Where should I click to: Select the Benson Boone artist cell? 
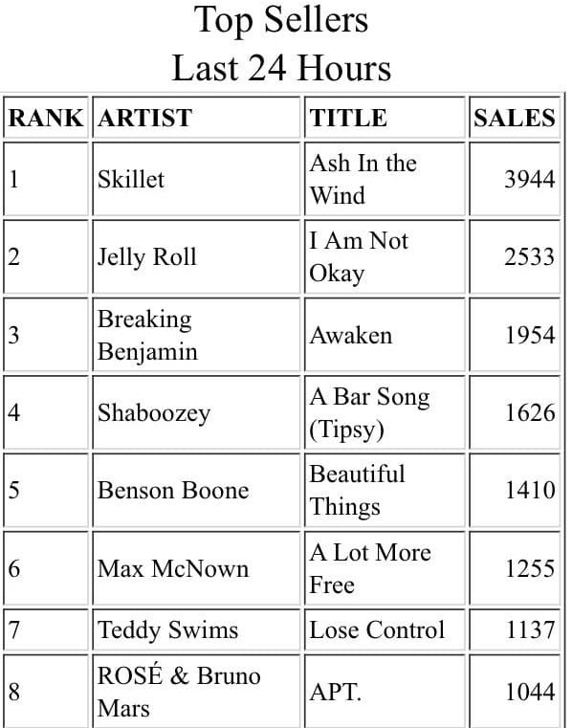[x=196, y=491]
